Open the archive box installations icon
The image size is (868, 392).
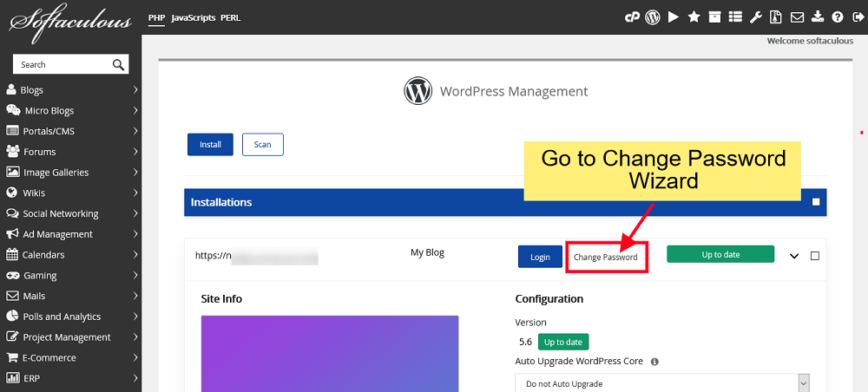[x=714, y=17]
